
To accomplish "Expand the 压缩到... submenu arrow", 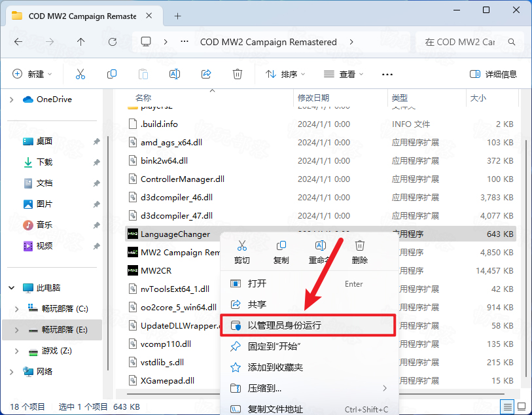I will point(385,388).
